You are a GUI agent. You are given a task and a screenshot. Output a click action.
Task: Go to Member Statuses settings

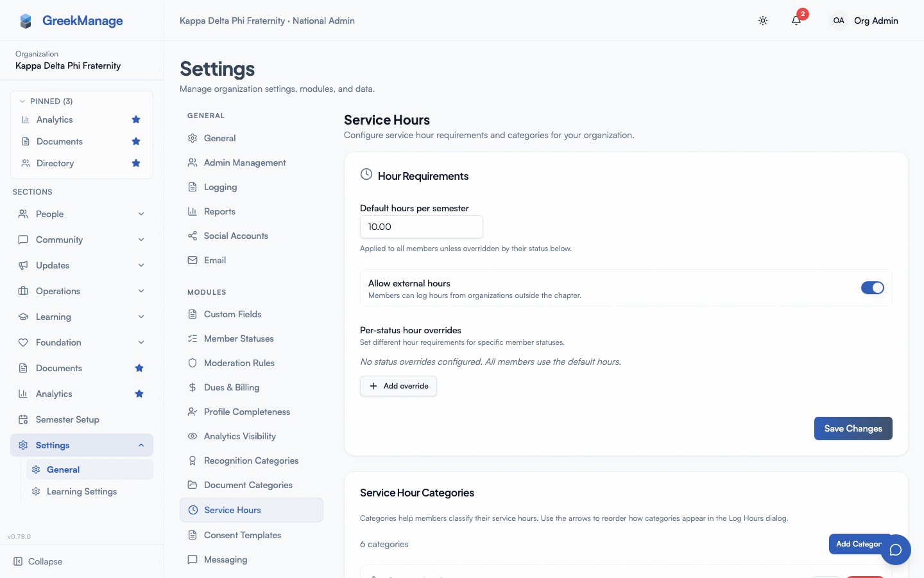tap(252, 338)
